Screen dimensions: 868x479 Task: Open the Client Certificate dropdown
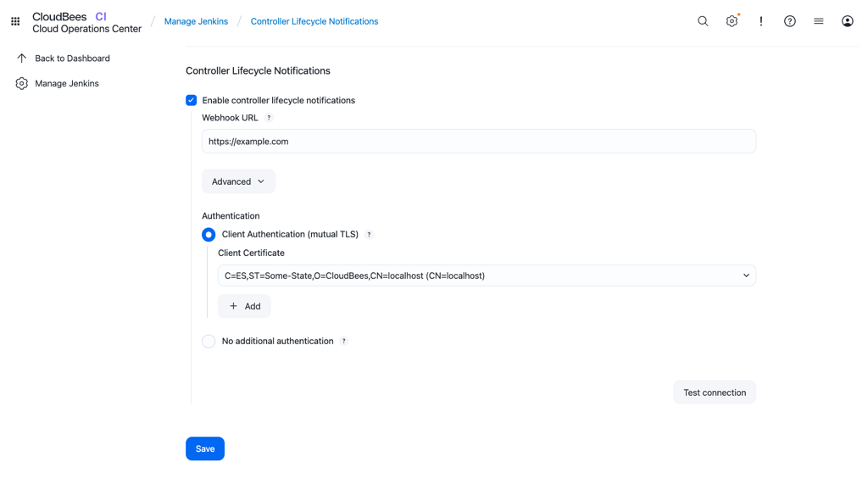pyautogui.click(x=487, y=276)
